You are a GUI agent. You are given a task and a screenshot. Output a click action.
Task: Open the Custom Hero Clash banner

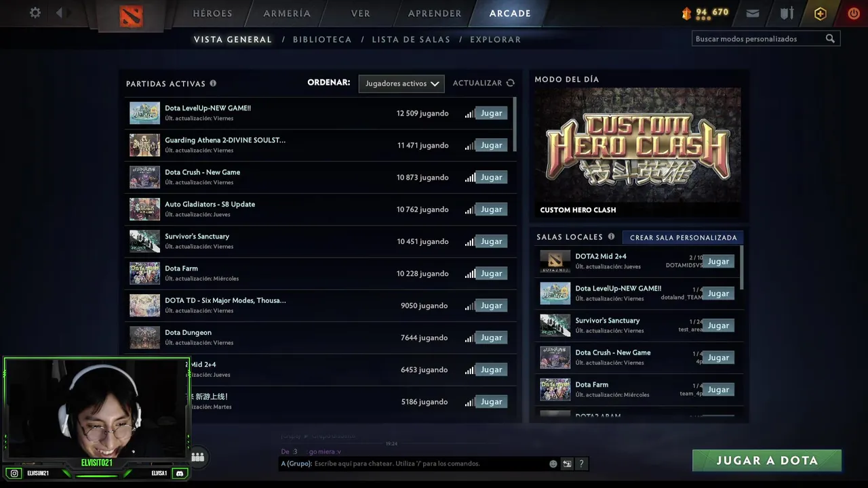point(637,152)
